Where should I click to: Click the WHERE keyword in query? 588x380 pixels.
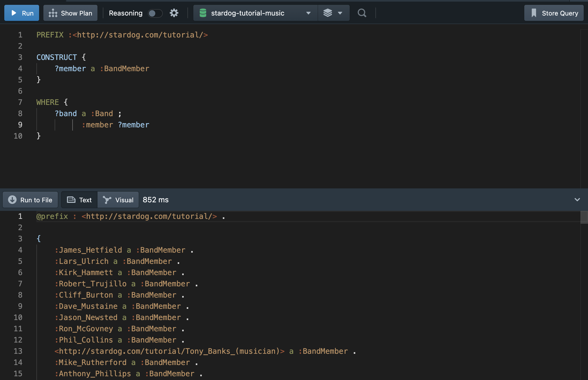coord(48,102)
